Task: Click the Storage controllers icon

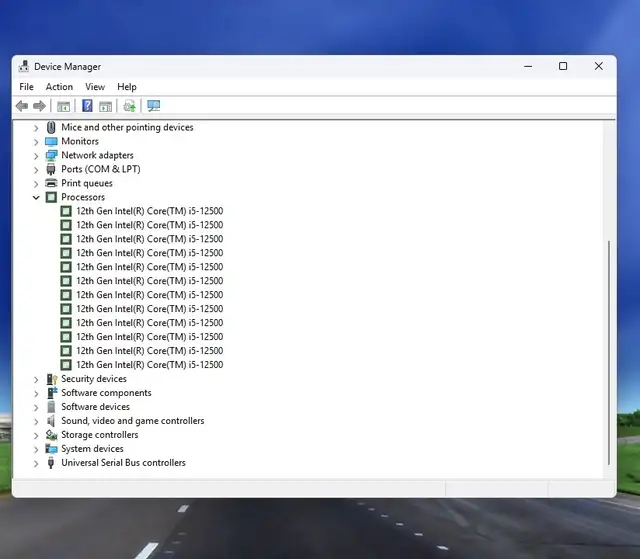Action: pyautogui.click(x=51, y=435)
